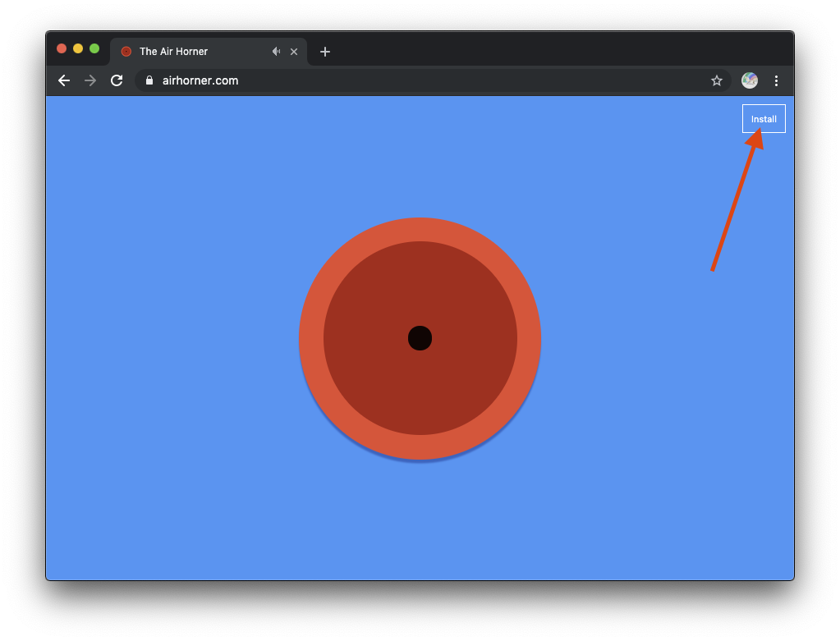Open the Chrome profile avatar
Screen dimensions: 840x641
coord(749,80)
